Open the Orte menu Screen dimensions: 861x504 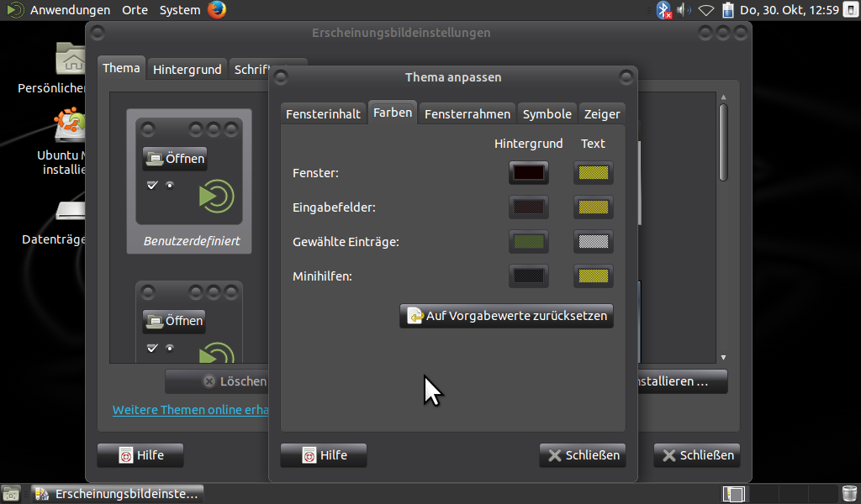(x=135, y=10)
